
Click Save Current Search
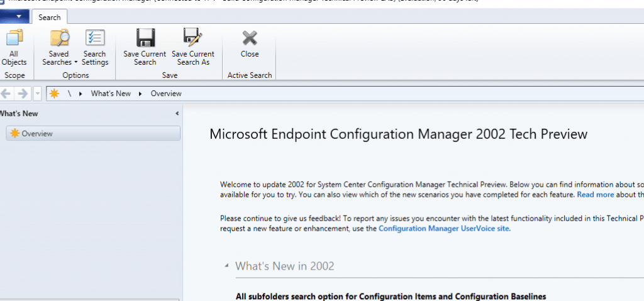[x=145, y=48]
